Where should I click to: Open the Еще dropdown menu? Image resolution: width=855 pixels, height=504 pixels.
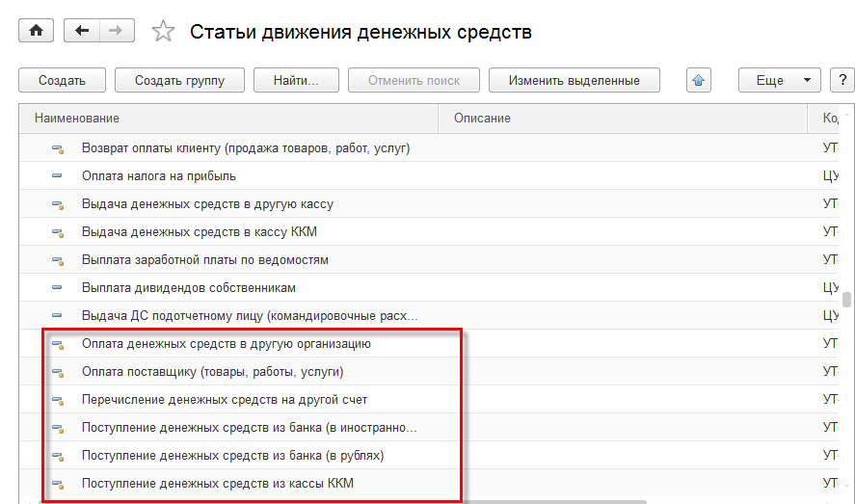[x=779, y=80]
